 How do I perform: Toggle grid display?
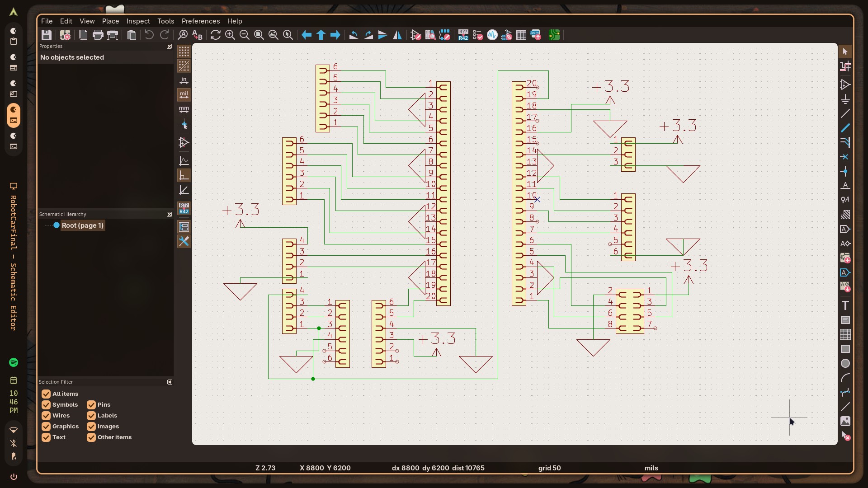click(x=184, y=52)
